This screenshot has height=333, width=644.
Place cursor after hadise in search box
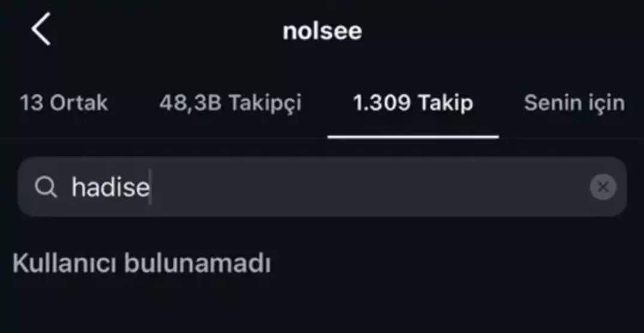(151, 187)
